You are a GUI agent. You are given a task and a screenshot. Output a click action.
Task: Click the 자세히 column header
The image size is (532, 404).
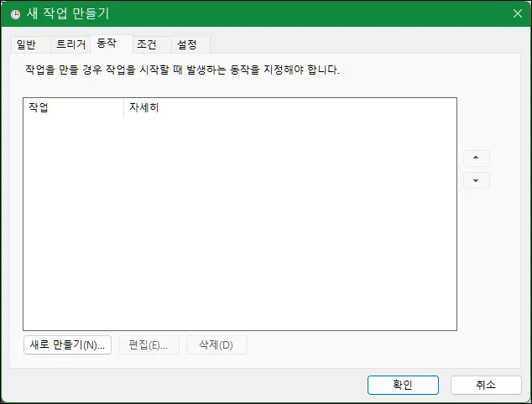tap(290, 108)
